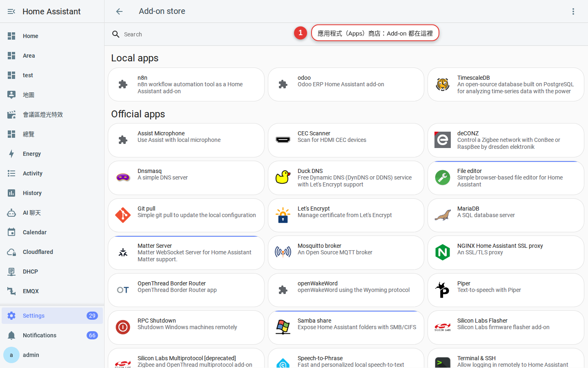This screenshot has width=588, height=368.
Task: Click the TimescaleDB tiger icon
Action: (443, 84)
